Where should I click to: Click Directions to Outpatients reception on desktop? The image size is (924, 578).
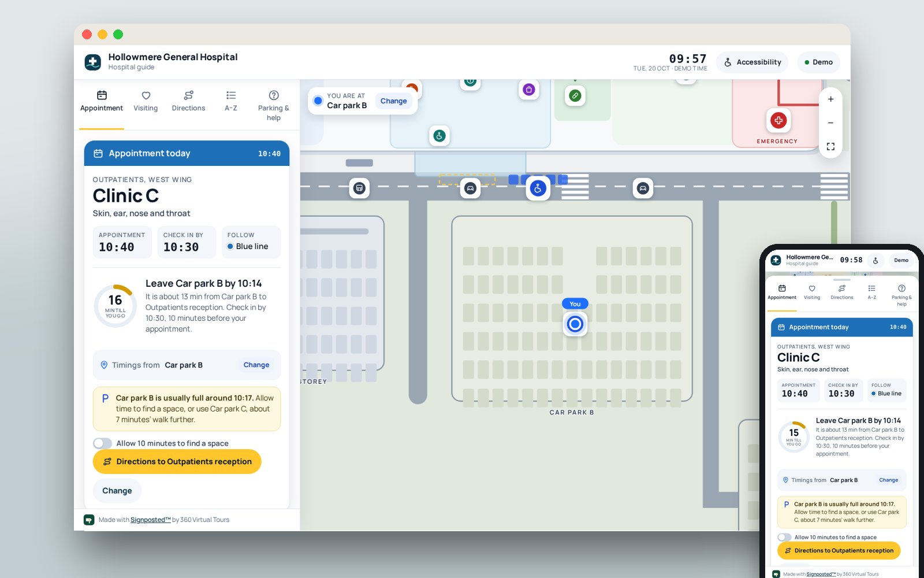(177, 461)
